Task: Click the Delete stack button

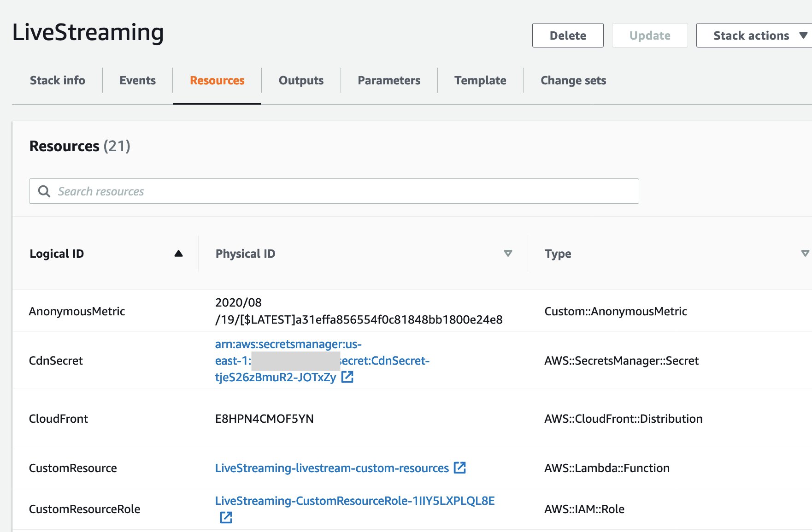Action: click(x=568, y=35)
